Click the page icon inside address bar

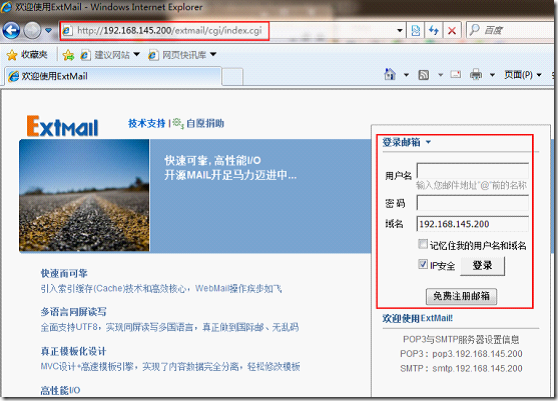point(67,31)
